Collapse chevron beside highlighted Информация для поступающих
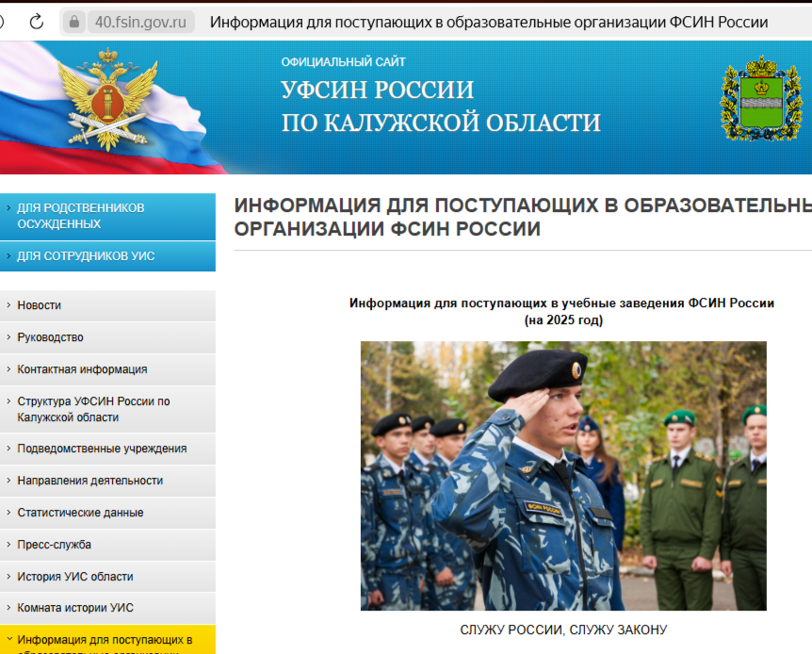Image resolution: width=812 pixels, height=654 pixels. pos(8,640)
